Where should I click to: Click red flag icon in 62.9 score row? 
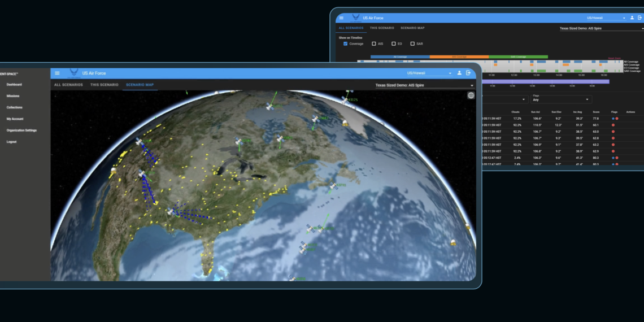click(613, 151)
